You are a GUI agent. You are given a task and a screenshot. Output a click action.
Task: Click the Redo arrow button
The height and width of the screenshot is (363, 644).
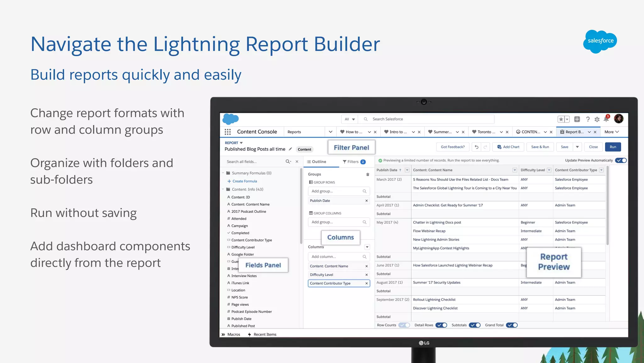[x=485, y=147]
